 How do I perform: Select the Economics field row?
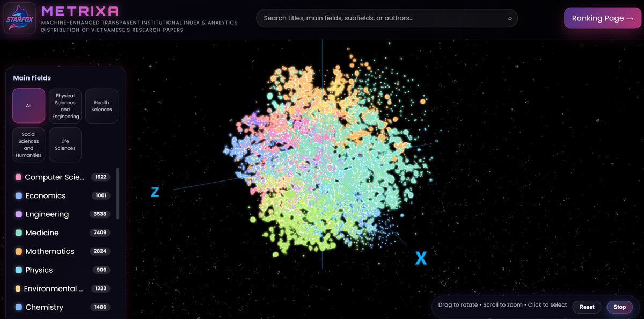tap(46, 196)
